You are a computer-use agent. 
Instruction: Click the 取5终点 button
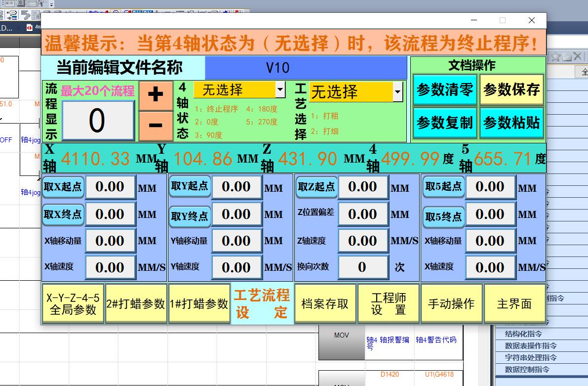tap(443, 216)
